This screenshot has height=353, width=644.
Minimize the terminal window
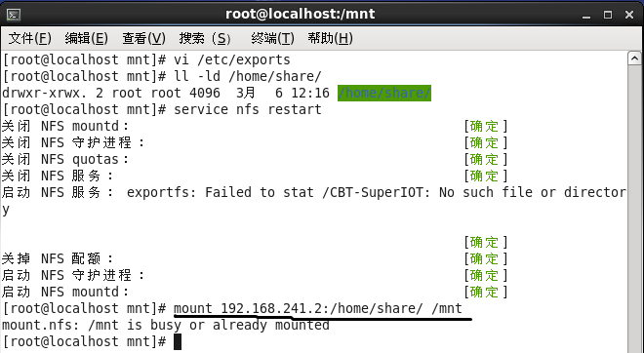point(586,16)
